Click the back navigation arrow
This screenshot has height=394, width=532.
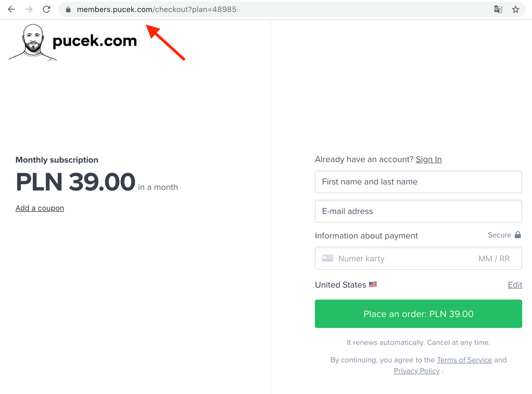[x=12, y=9]
